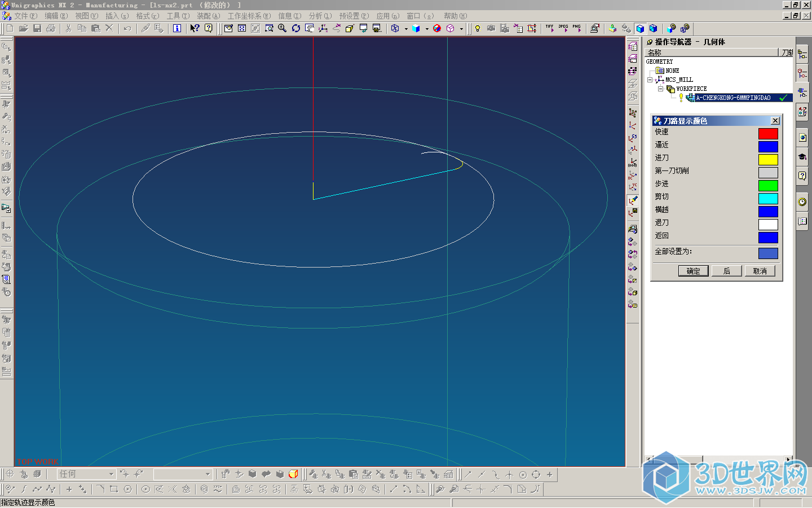Close the 刀路显示颜色 dialog
This screenshot has width=812, height=508.
(x=775, y=121)
